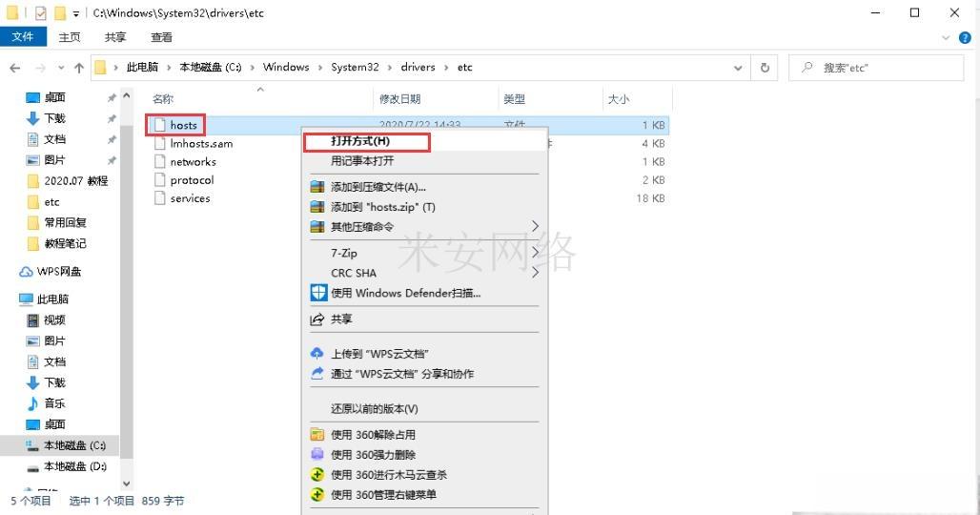The image size is (980, 515).
Task: Click the 本地磁盘 (D:) drive icon
Action: (x=32, y=467)
